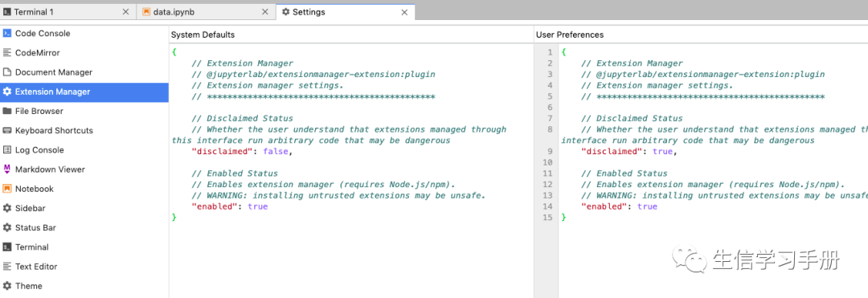The width and height of the screenshot is (868, 298).
Task: Click the Status Bar gear icon
Action: (7, 228)
